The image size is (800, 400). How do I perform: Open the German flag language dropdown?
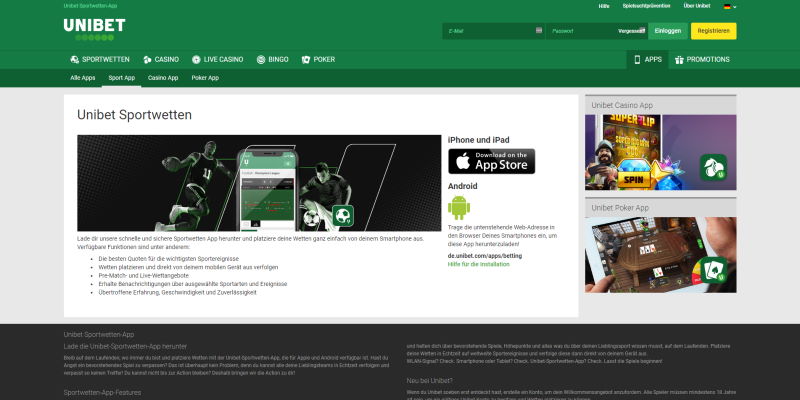coord(730,6)
